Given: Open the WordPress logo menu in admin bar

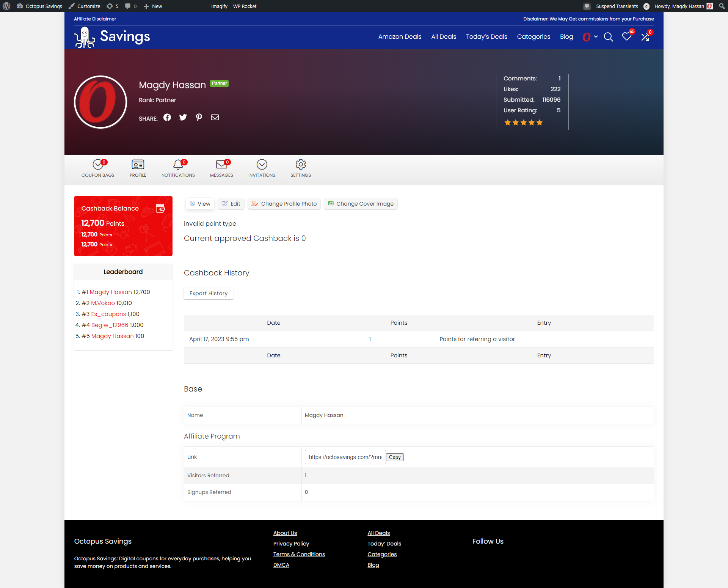Looking at the screenshot, I should click(x=6, y=6).
